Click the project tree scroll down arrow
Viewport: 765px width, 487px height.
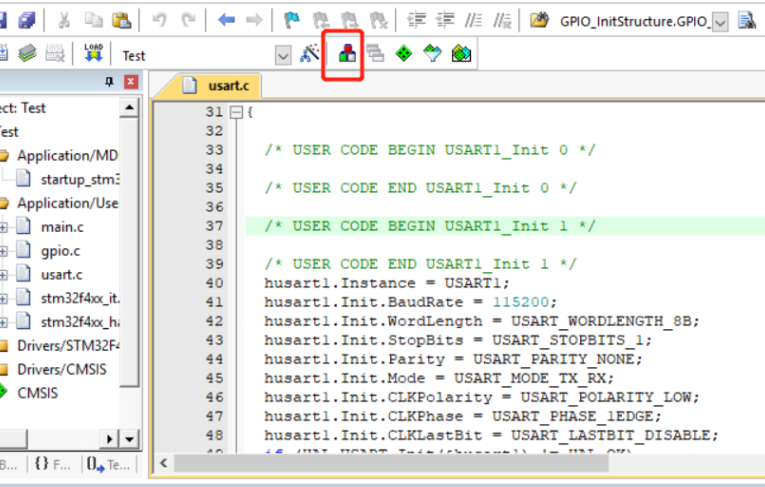click(x=129, y=439)
